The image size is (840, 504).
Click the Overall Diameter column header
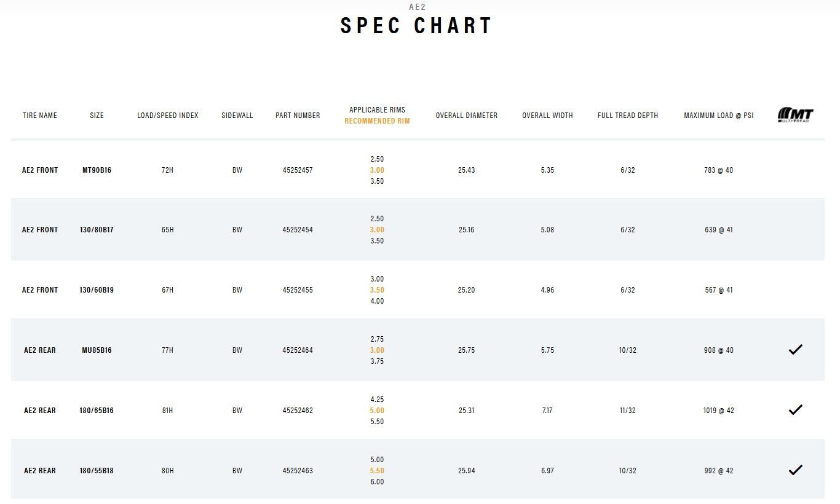[x=467, y=116]
